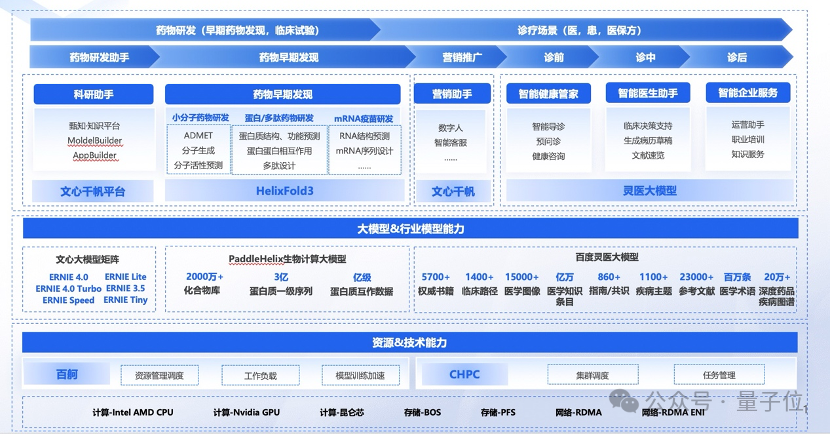Click the 蛋白蛋白相互作用 item
Screen dimensions: 830x434
[x=279, y=151]
